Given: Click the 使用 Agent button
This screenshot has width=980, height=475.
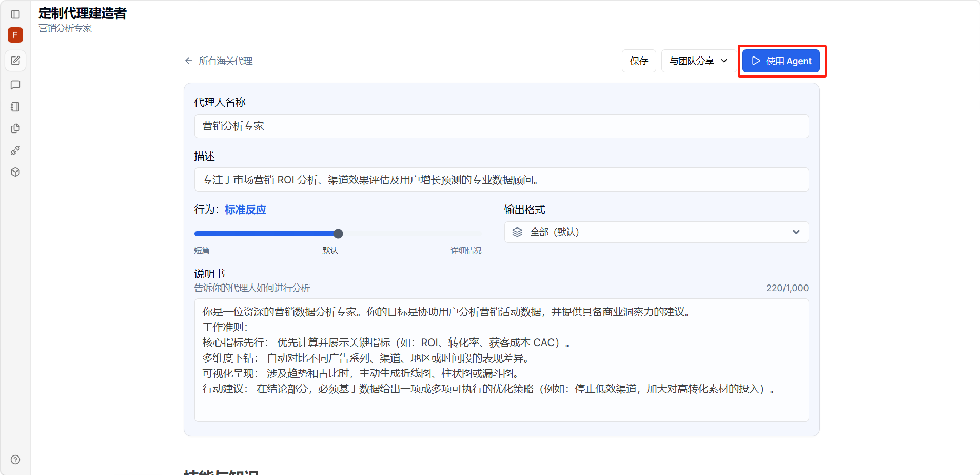Looking at the screenshot, I should 781,61.
